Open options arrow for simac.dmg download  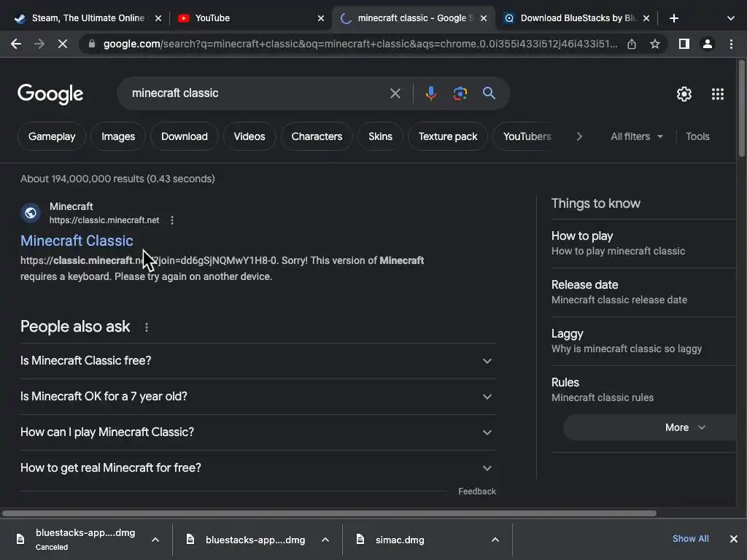point(495,540)
